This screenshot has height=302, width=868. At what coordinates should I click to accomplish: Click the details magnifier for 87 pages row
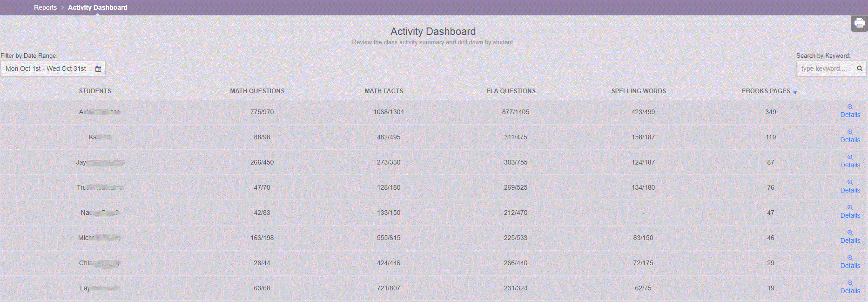(x=850, y=158)
